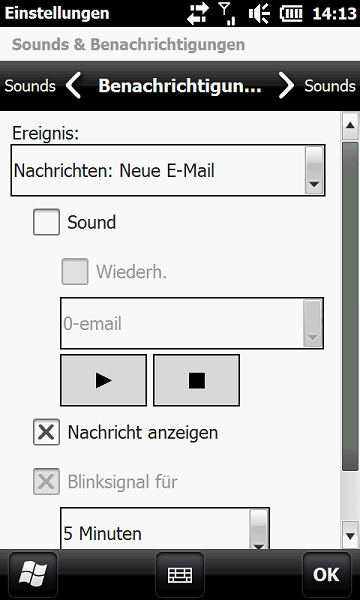360x600 pixels.
Task: Open the Windows Start menu icon
Action: coord(33,575)
